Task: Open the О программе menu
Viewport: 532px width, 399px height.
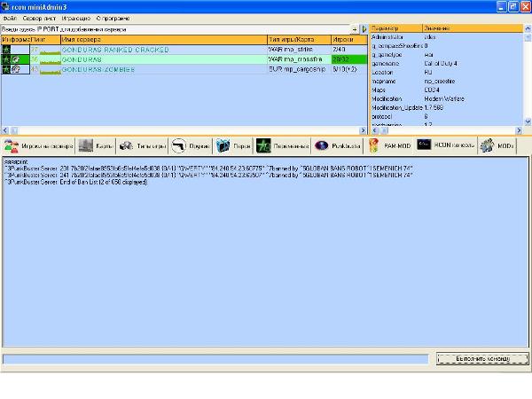Action: coord(113,19)
